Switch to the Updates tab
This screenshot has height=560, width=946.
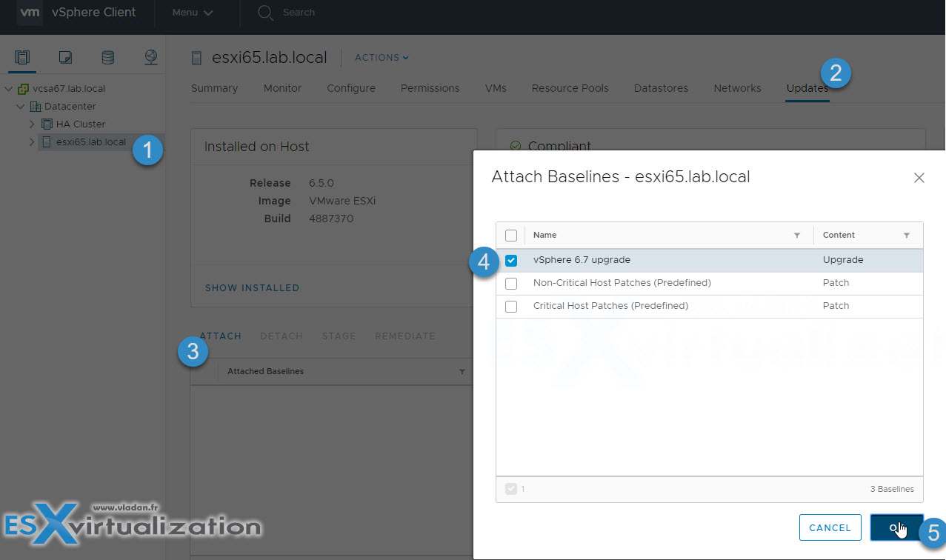[807, 88]
